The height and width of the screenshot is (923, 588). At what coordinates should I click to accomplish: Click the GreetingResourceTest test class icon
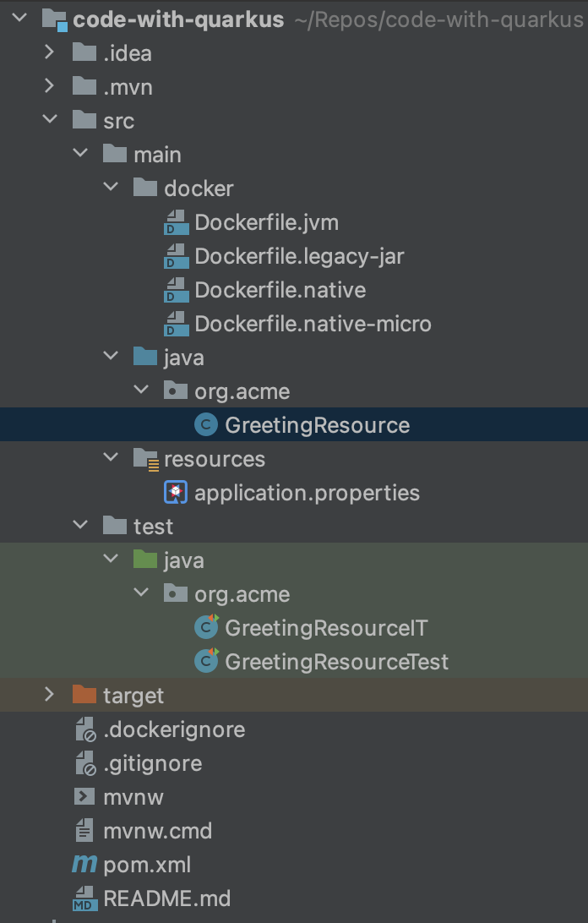point(207,660)
